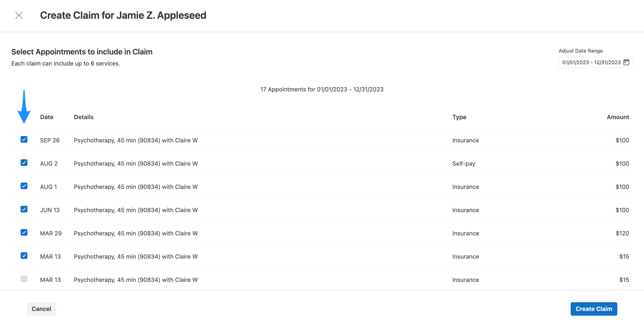Click the Self-pay type in AUG 2 row
Image resolution: width=644 pixels, height=326 pixels.
(x=464, y=164)
